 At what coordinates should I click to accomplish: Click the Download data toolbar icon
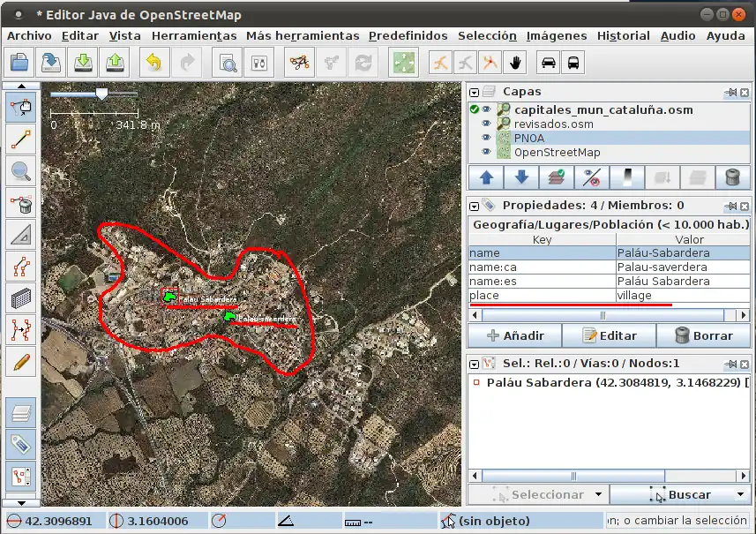pyautogui.click(x=84, y=63)
